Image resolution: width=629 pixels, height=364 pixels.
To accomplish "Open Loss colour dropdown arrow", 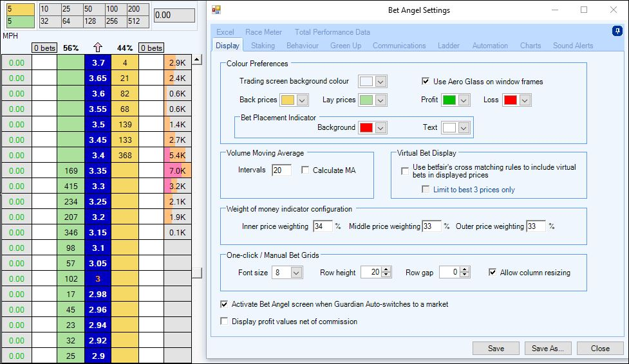I will click(x=525, y=100).
